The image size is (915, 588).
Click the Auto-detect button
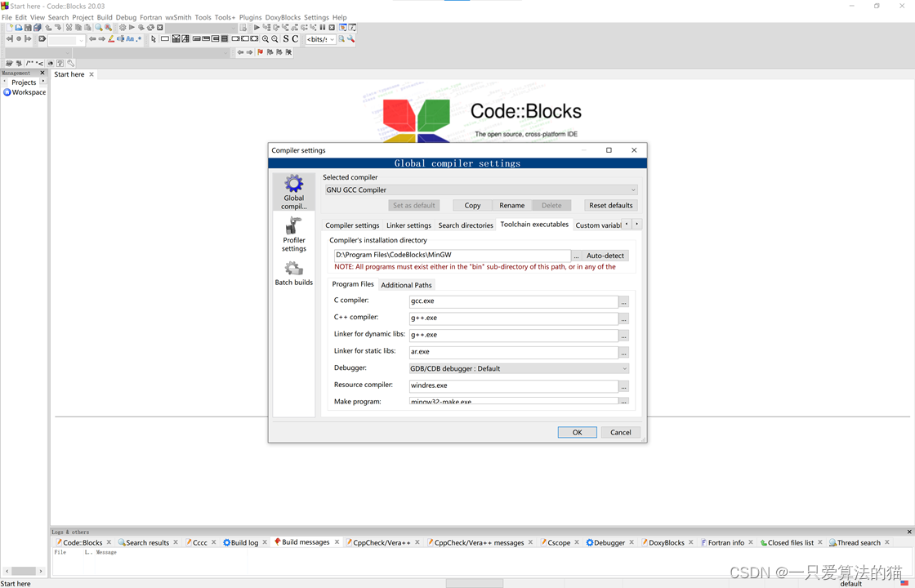point(605,256)
